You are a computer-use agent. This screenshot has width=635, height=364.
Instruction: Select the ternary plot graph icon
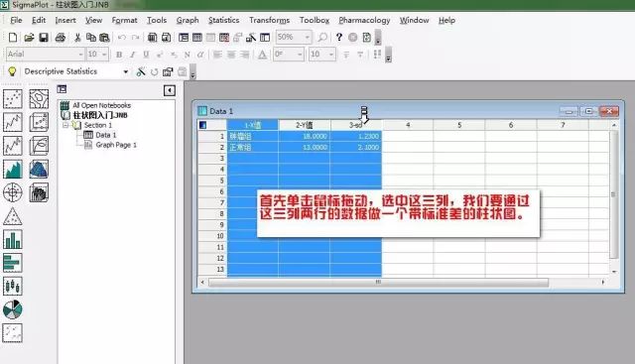(13, 216)
